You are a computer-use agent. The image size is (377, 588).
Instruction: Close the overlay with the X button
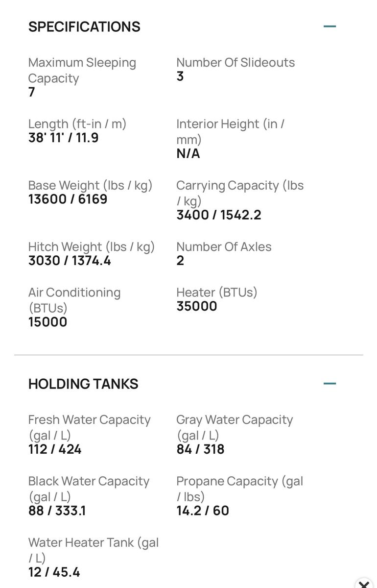[364, 584]
